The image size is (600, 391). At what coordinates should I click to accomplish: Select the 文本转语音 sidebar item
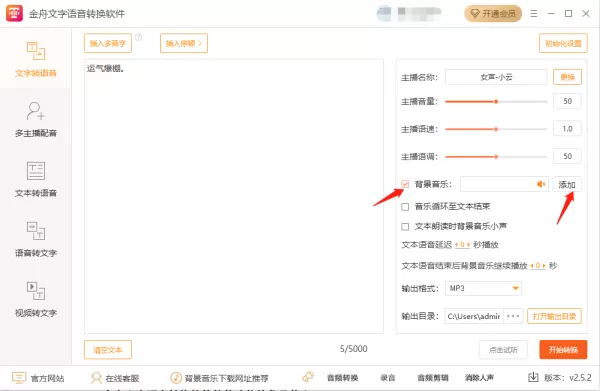click(x=36, y=179)
